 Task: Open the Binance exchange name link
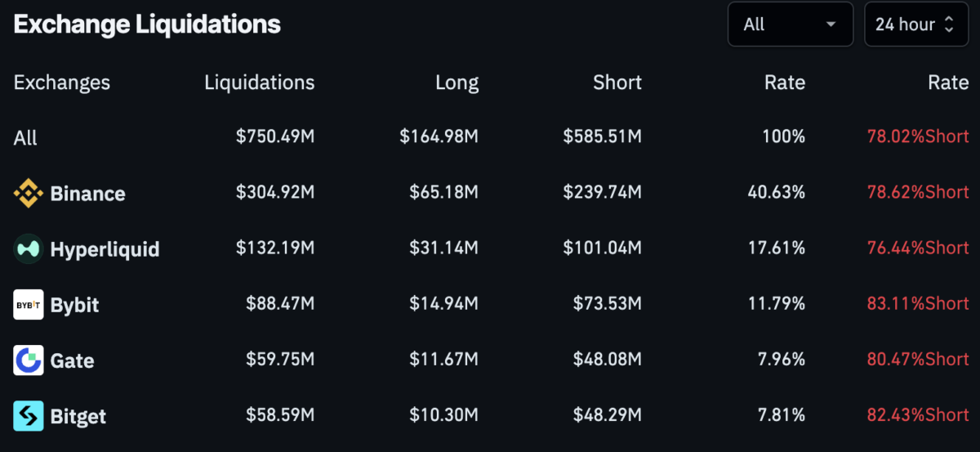pyautogui.click(x=87, y=194)
